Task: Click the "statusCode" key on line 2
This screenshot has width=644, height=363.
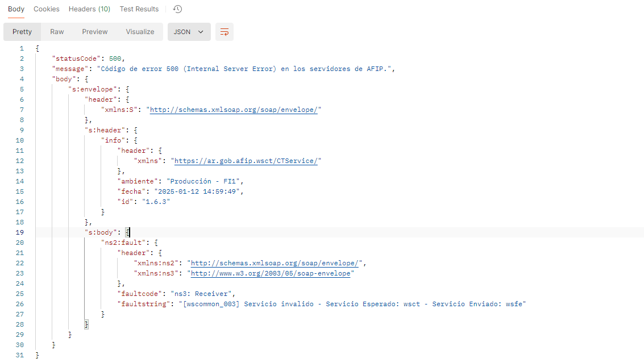Action: pyautogui.click(x=78, y=59)
